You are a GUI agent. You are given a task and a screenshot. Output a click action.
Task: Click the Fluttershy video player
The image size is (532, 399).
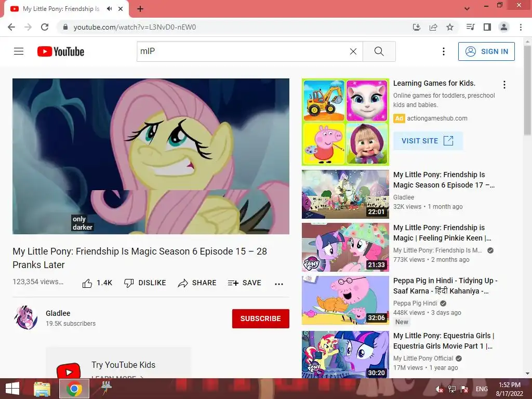[x=151, y=156]
